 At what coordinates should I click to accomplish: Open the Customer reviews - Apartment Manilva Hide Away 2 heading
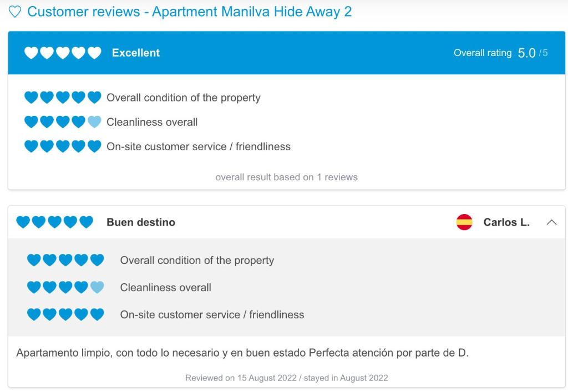point(190,12)
